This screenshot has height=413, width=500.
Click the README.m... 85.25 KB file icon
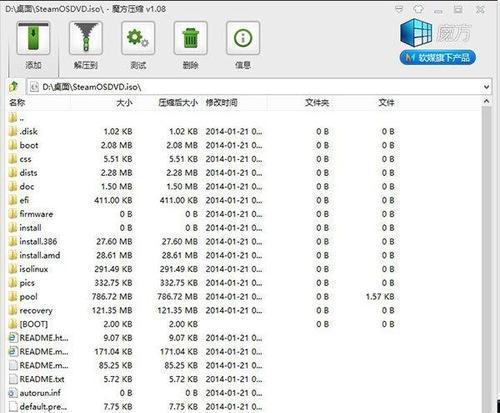tap(13, 366)
